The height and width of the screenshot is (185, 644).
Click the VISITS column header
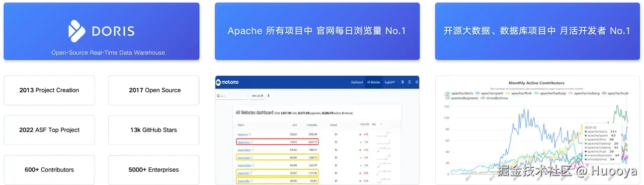click(x=294, y=125)
